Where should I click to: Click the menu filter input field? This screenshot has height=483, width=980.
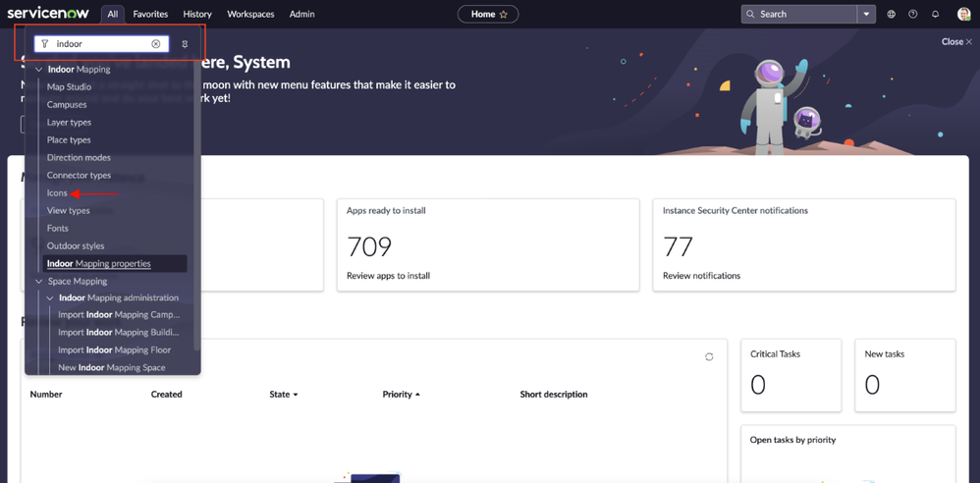pyautogui.click(x=101, y=44)
